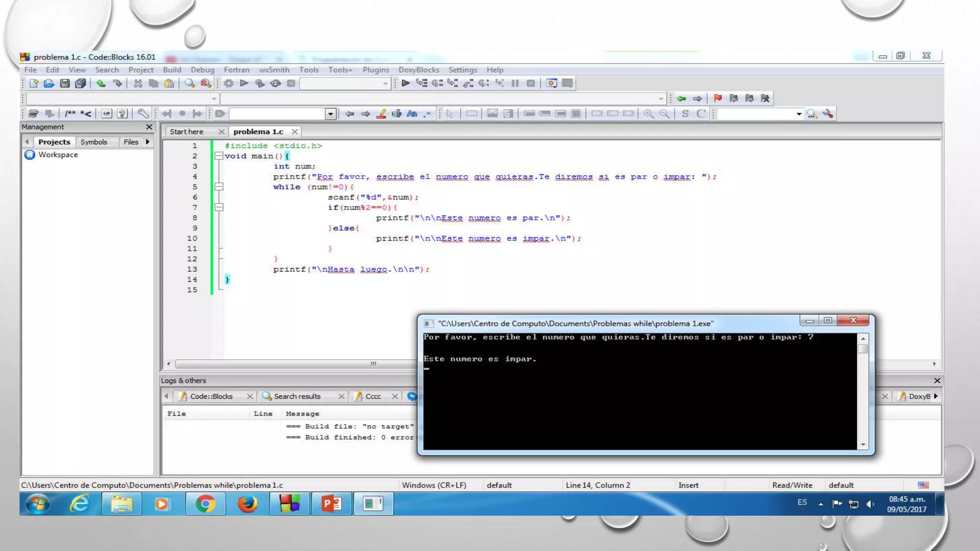Click the Save file floppy icon
980x551 pixels.
[65, 84]
